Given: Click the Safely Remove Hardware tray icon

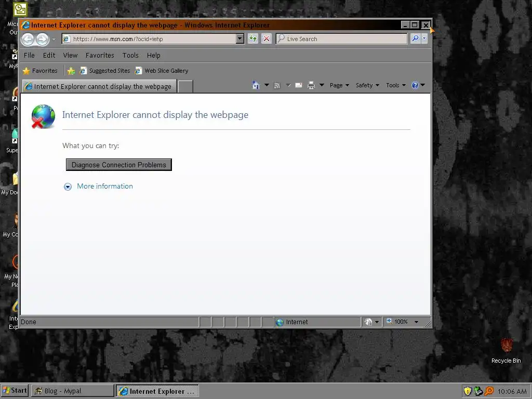Looking at the screenshot, I should coord(478,391).
